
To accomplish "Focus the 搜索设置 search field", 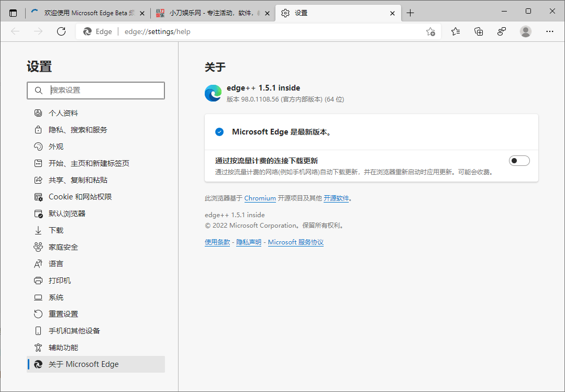I will point(96,91).
